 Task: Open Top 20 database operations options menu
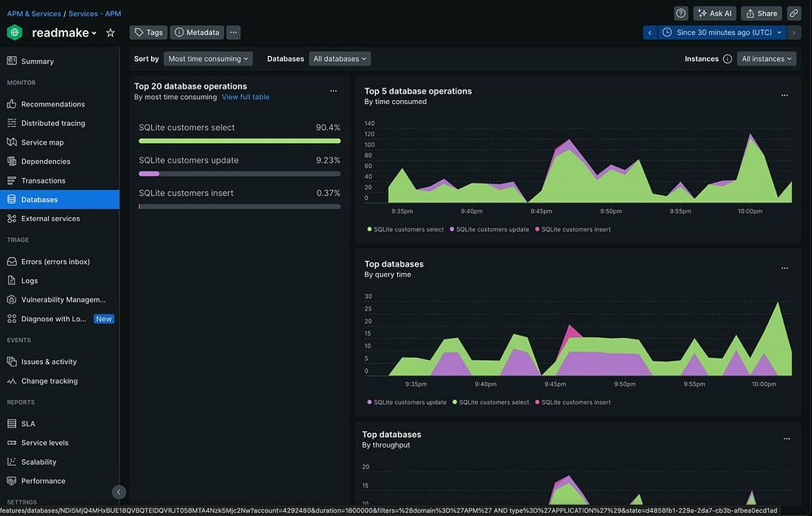pos(333,91)
